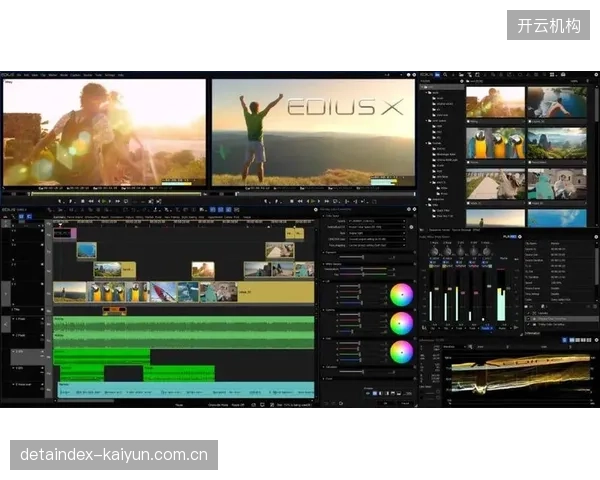Toggle loop playback in right Recorder monitor
Viewport: 600px width, 480px height.
point(336,201)
